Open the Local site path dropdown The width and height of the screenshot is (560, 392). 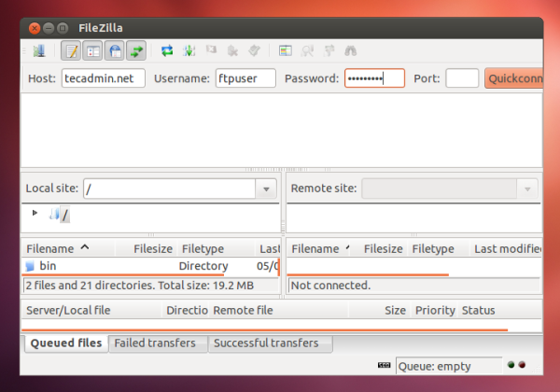click(267, 189)
